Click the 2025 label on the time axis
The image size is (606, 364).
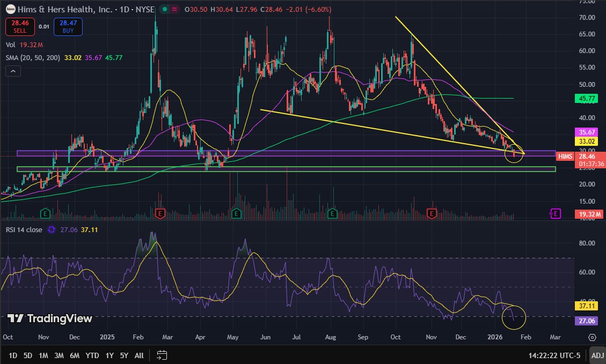click(107, 337)
